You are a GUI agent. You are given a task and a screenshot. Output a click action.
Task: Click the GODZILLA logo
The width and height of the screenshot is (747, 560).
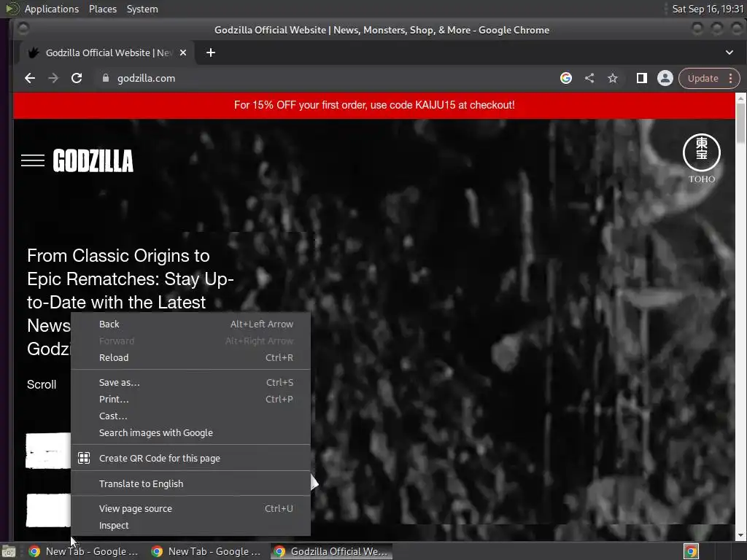(x=93, y=160)
